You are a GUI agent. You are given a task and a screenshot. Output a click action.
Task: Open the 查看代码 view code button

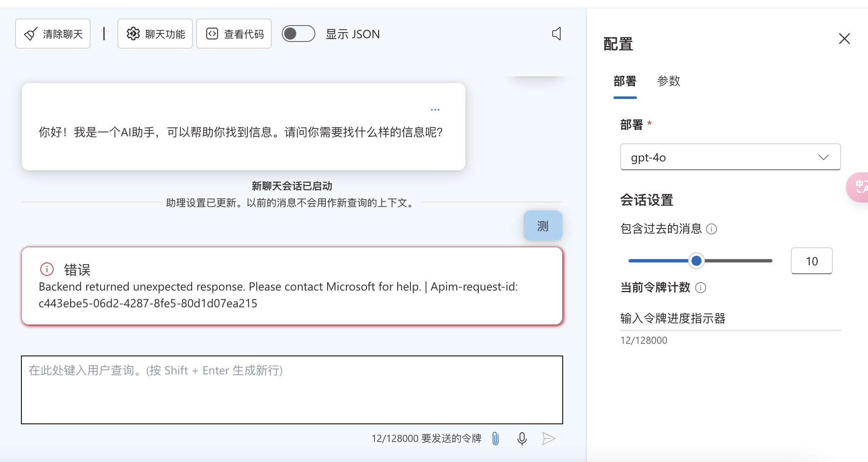point(234,34)
